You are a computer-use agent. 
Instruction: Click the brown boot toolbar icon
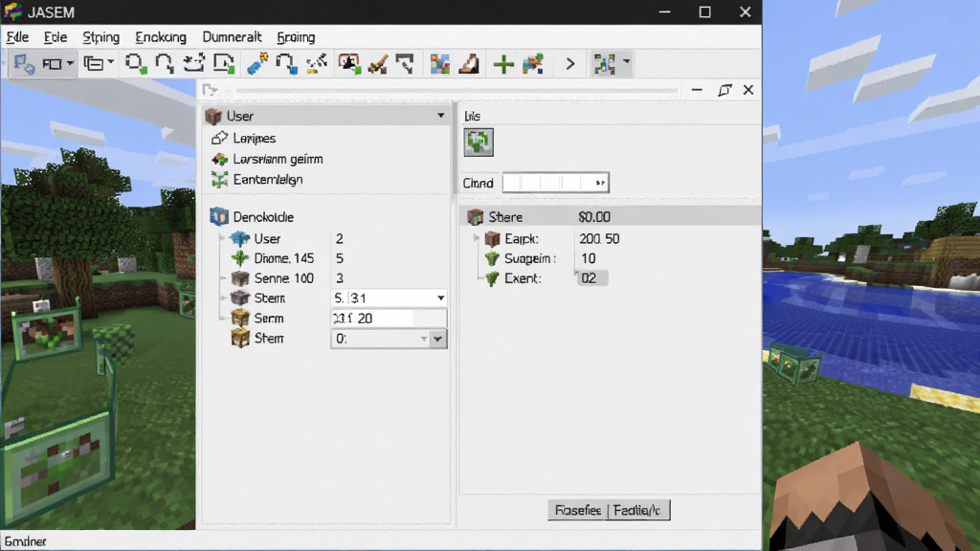[469, 64]
